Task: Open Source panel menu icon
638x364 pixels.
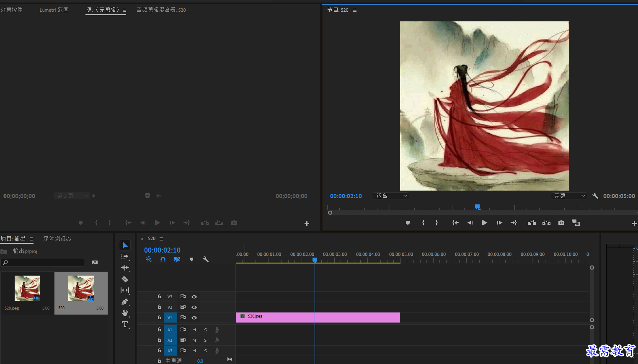Action: pyautogui.click(x=124, y=10)
